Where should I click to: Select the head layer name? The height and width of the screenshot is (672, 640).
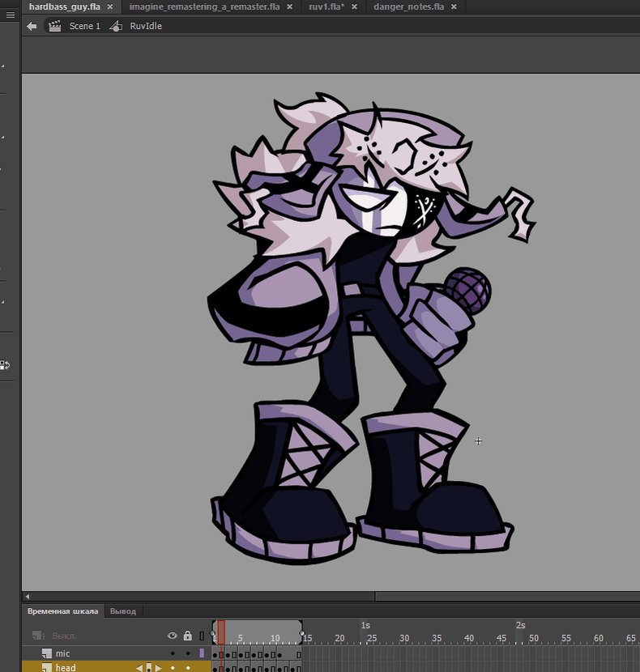(66, 668)
